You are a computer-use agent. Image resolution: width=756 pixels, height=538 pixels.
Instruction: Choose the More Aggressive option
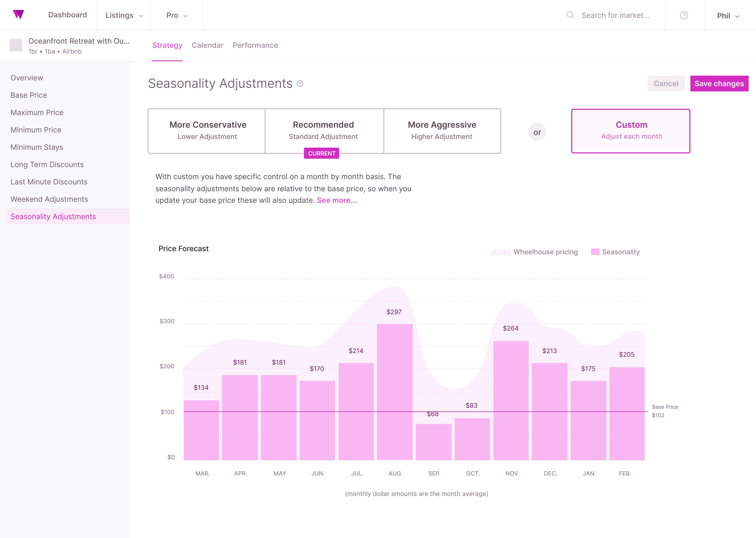pyautogui.click(x=442, y=131)
